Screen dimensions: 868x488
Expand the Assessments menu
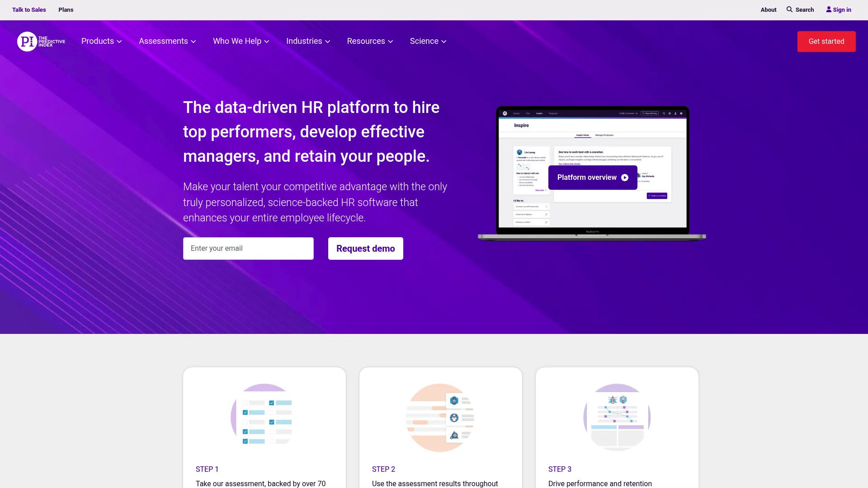pyautogui.click(x=167, y=41)
